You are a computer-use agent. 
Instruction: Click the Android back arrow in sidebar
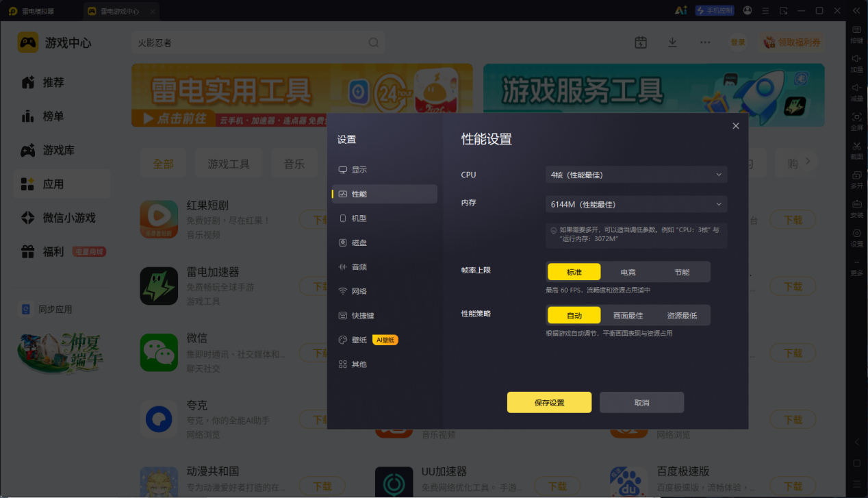click(x=856, y=443)
